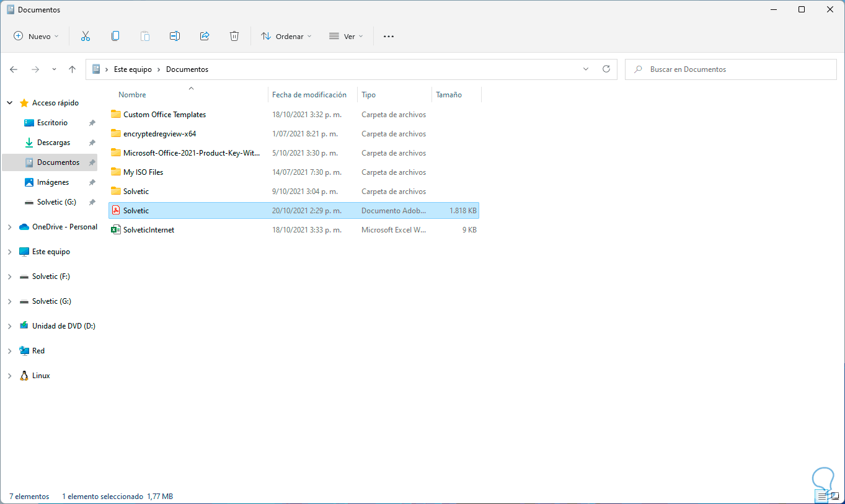Viewport: 845px width, 504px height.
Task: Click the PDF icon of the Solvetic document
Action: click(x=115, y=211)
